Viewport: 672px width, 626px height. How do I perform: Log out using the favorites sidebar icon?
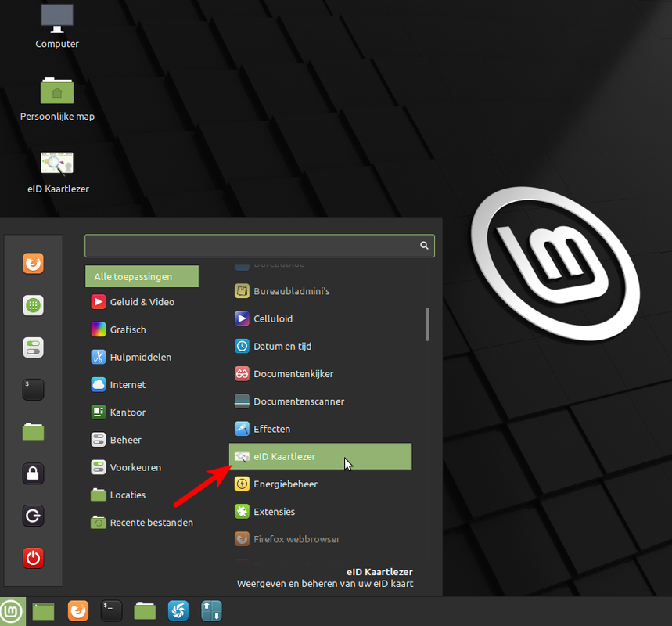click(x=33, y=516)
